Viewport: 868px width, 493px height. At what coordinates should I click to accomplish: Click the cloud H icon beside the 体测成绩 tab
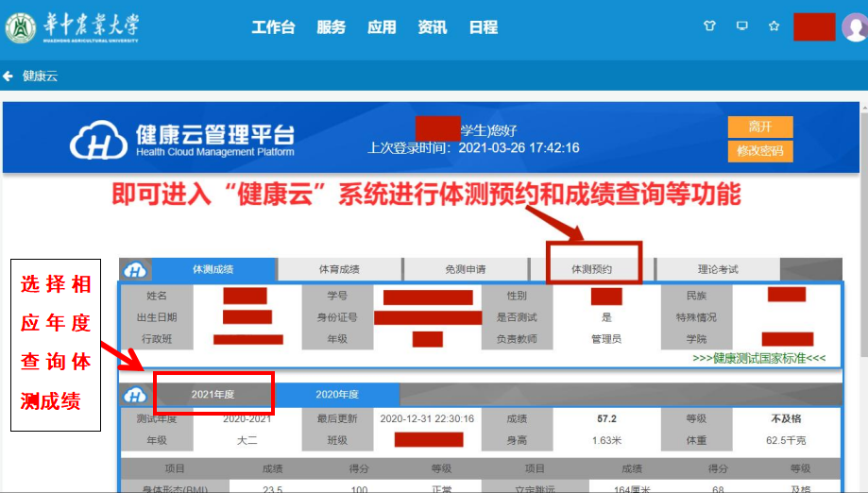pyautogui.click(x=136, y=269)
